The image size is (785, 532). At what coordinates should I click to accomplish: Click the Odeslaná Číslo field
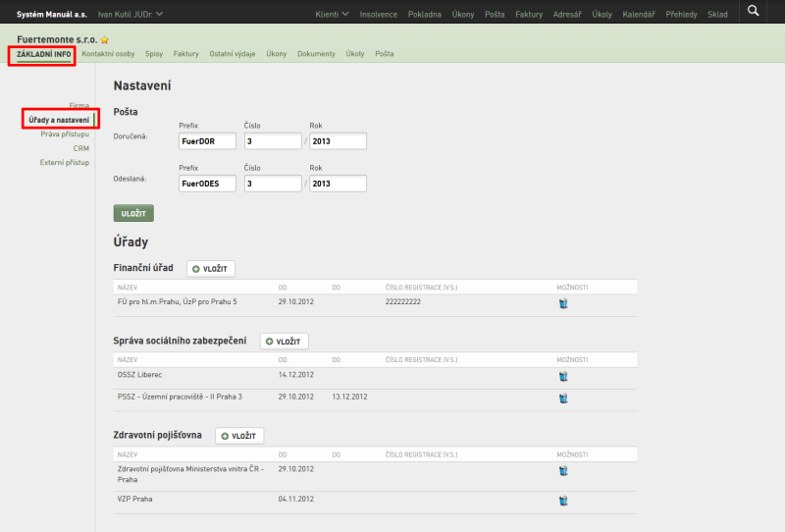pyautogui.click(x=273, y=184)
